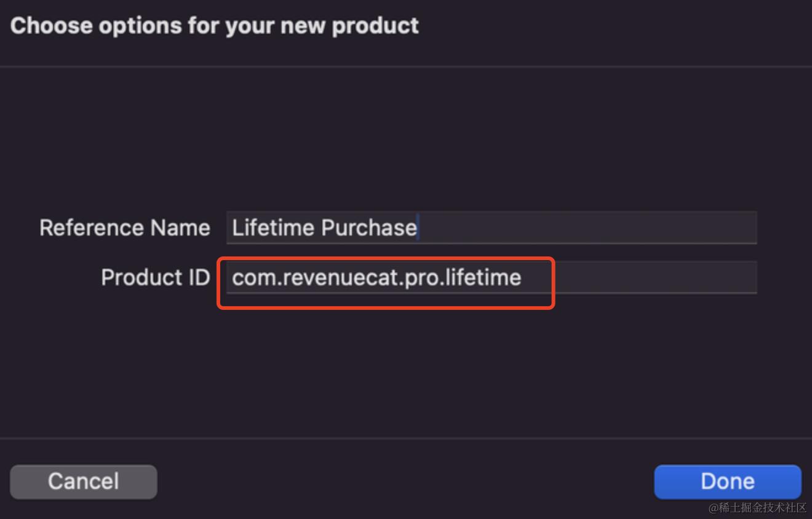Place cursor right after "Lifetime Purchase" text
The image size is (812, 519).
pos(419,228)
